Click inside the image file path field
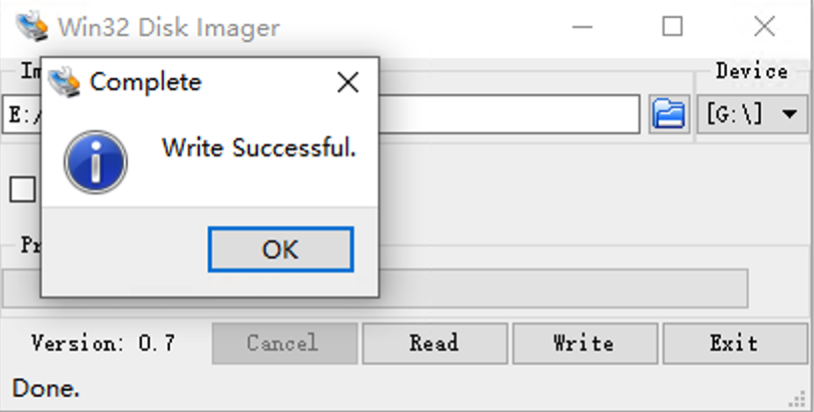Image resolution: width=814 pixels, height=412 pixels. click(x=510, y=114)
